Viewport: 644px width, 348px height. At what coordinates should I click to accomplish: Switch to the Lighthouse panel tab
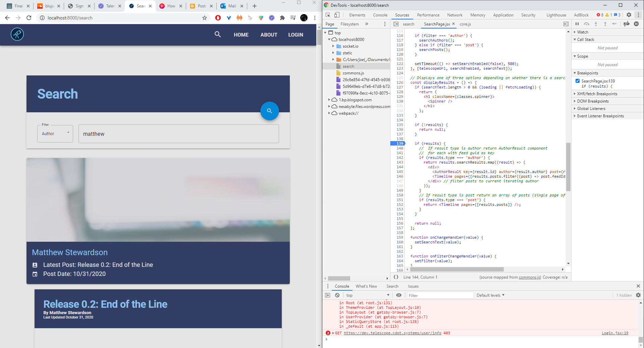point(556,15)
